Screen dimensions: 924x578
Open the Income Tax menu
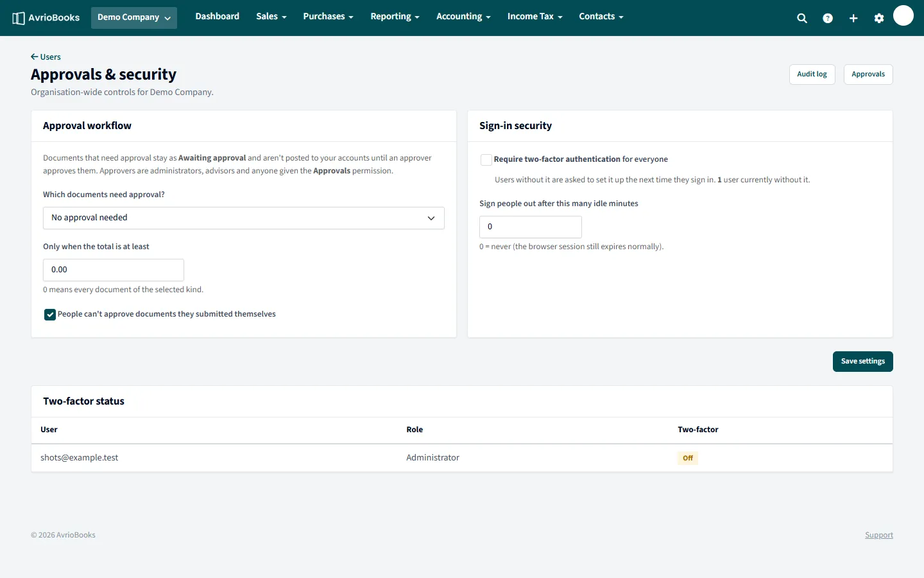(x=535, y=17)
